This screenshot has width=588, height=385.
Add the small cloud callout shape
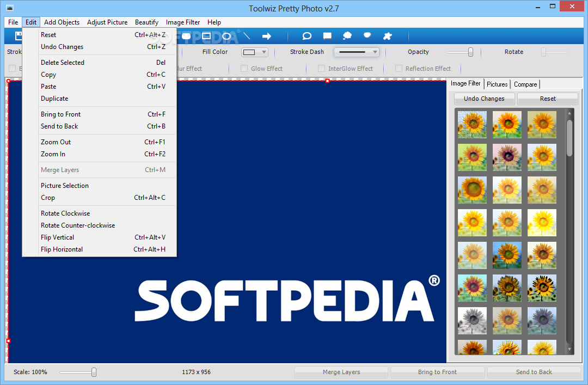tap(367, 35)
